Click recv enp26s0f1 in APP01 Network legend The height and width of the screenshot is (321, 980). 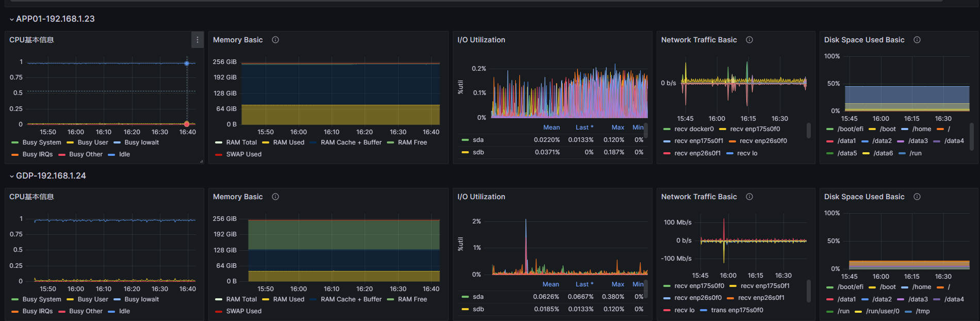(697, 153)
